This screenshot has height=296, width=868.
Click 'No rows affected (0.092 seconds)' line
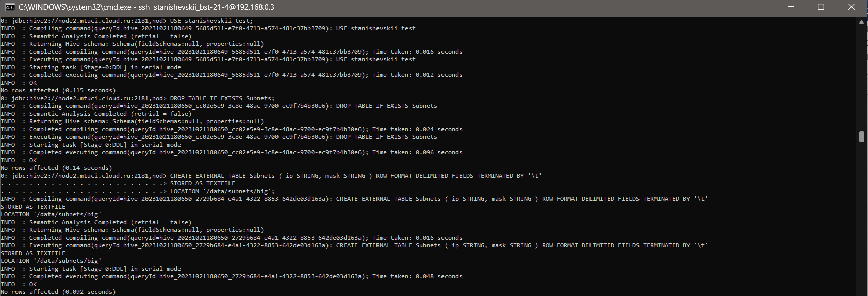point(58,292)
